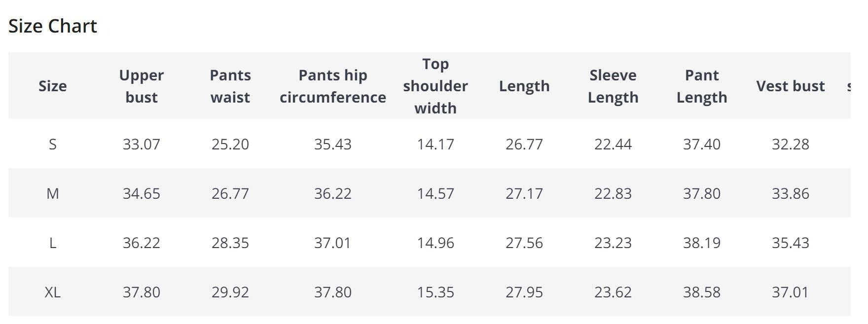Select the Vest bust column header

click(790, 86)
